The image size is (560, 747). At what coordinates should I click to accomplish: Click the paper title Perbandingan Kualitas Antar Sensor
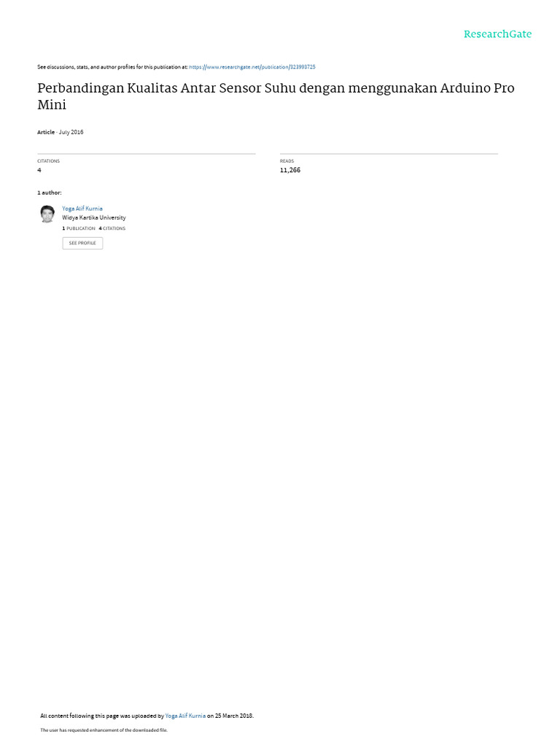coord(276,96)
